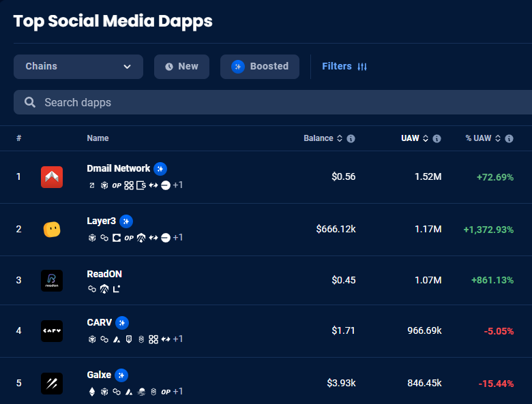Image resolution: width=532 pixels, height=404 pixels.
Task: Click CARV balance $1.71
Action: pyautogui.click(x=343, y=330)
